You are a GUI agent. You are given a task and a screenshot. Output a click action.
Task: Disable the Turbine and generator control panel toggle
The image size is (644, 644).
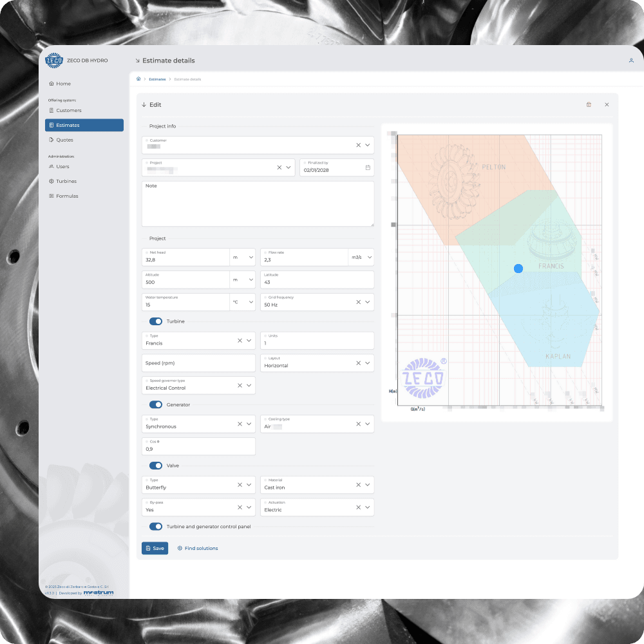[x=155, y=526]
